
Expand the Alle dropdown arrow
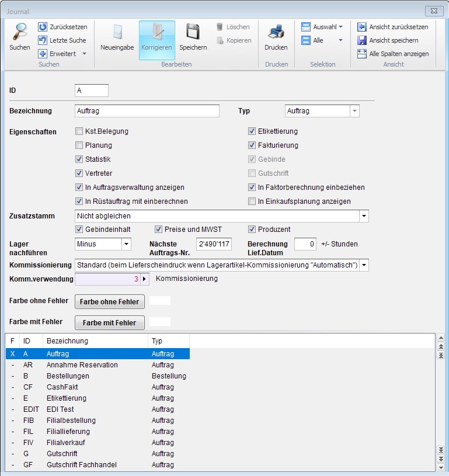pos(340,40)
